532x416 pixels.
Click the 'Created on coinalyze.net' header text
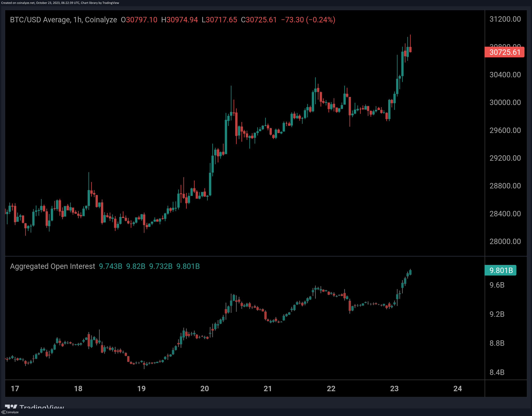click(60, 3)
